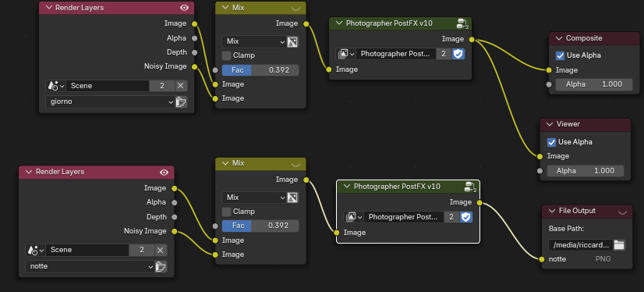644x292 pixels.
Task: Click options icon in notte Mix node header
Action: pyautogui.click(x=295, y=164)
